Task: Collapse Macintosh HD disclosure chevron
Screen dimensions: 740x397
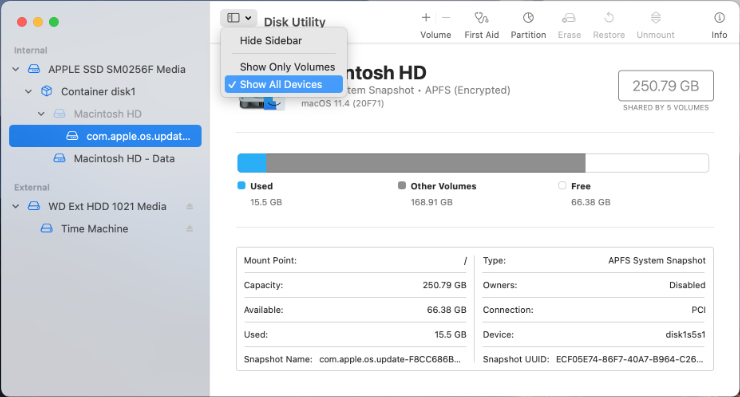Action: [41, 114]
